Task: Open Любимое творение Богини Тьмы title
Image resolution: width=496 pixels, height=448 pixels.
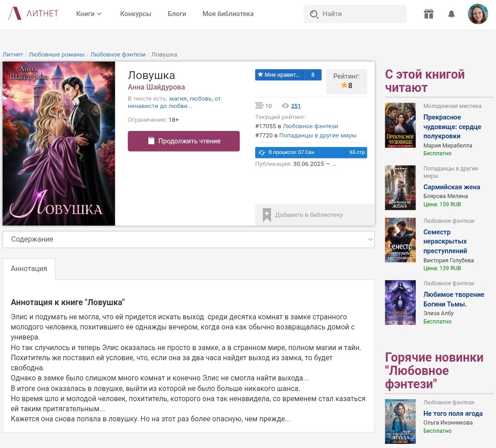Action: 454,299
